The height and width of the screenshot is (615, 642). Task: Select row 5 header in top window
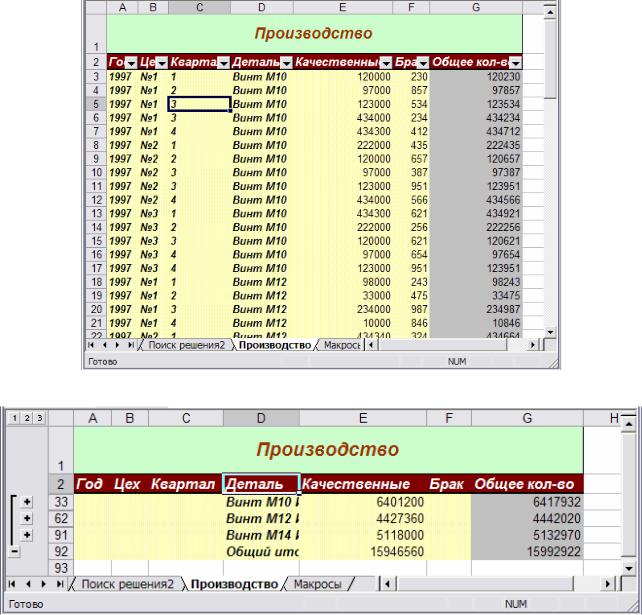click(96, 104)
